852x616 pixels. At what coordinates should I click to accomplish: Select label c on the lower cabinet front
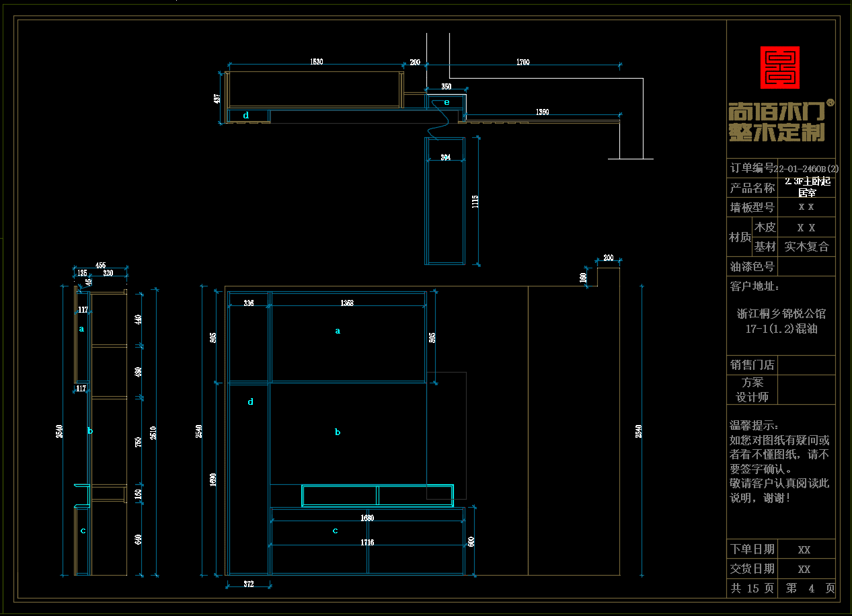[x=336, y=531]
